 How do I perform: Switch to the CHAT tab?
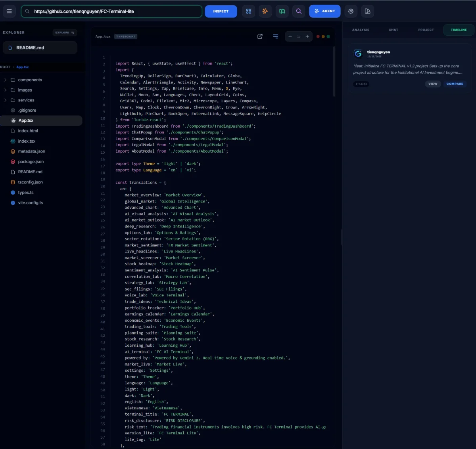tap(393, 30)
